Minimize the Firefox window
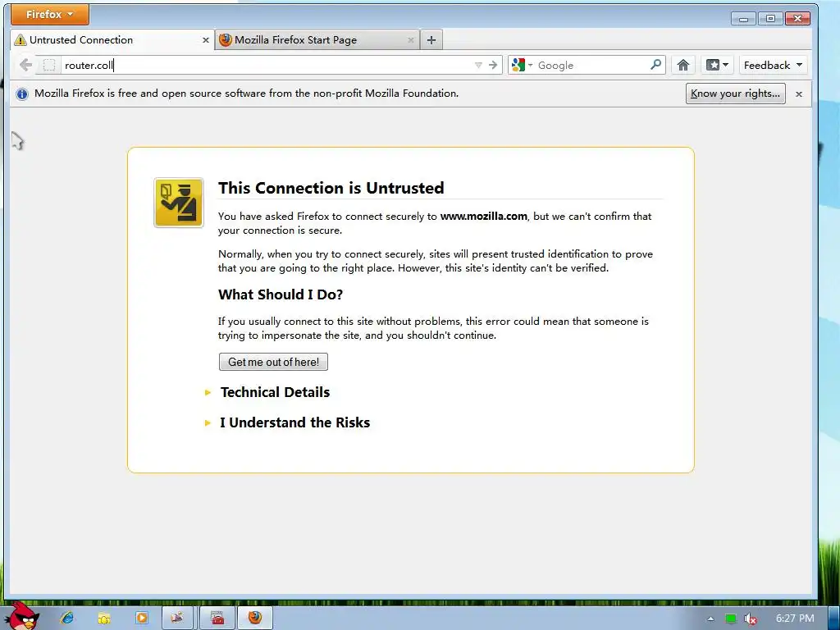Screen dimensions: 840x630 (x=743, y=19)
